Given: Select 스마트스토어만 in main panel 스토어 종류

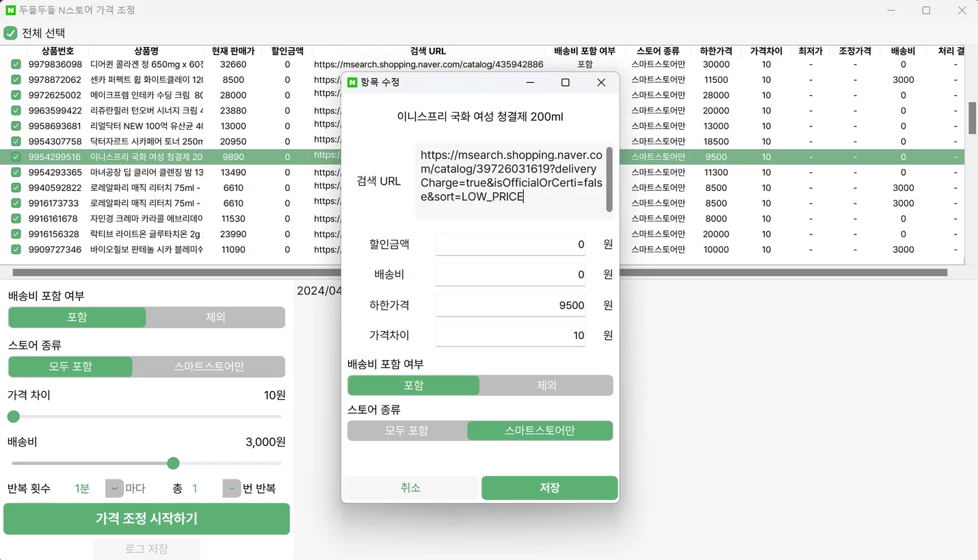Looking at the screenshot, I should (209, 366).
